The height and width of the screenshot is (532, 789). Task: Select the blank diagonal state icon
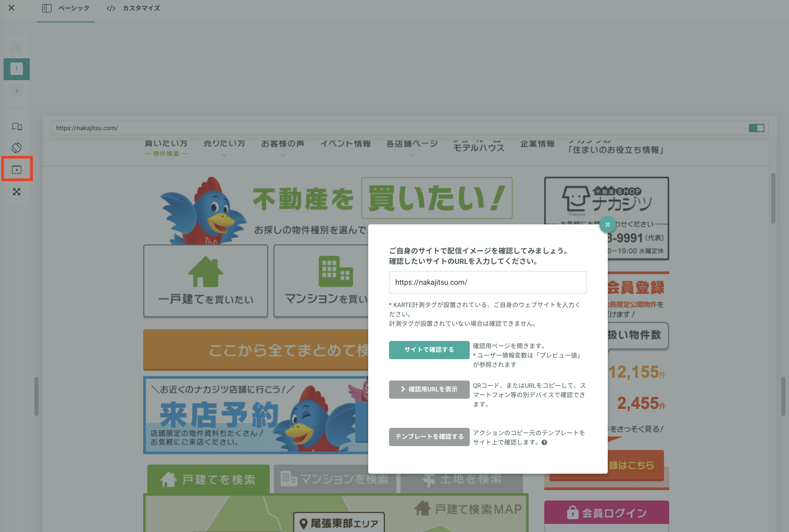(x=17, y=47)
